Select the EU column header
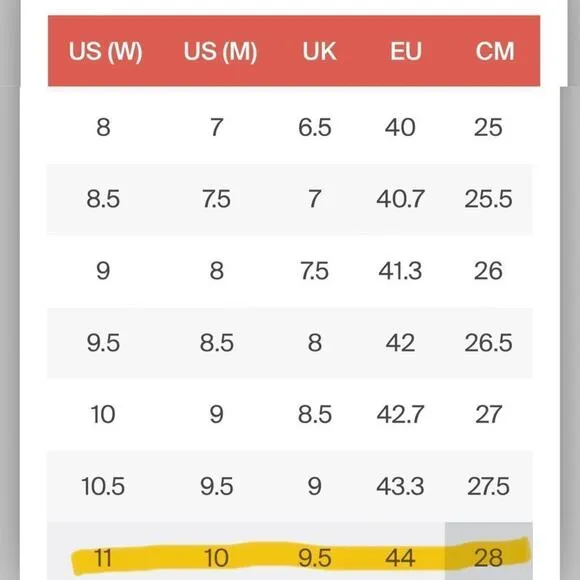This screenshot has height=580, width=580. (x=406, y=51)
